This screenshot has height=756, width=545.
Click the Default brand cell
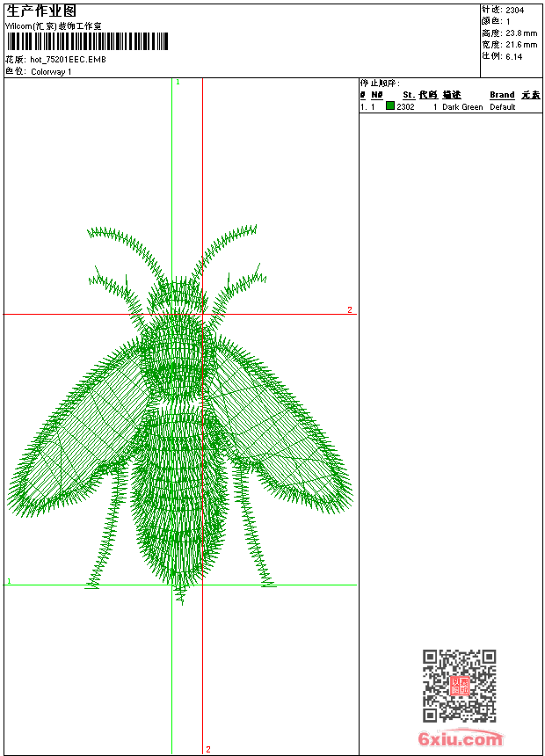point(503,106)
